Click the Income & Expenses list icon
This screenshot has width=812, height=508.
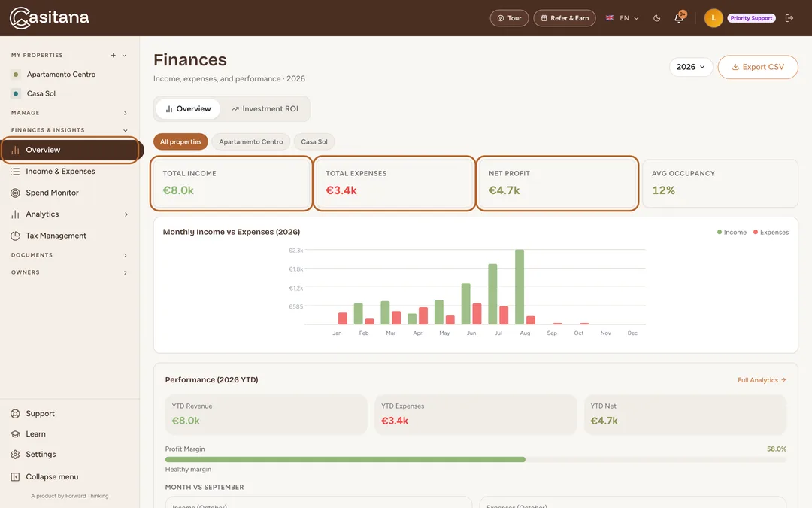tap(16, 171)
